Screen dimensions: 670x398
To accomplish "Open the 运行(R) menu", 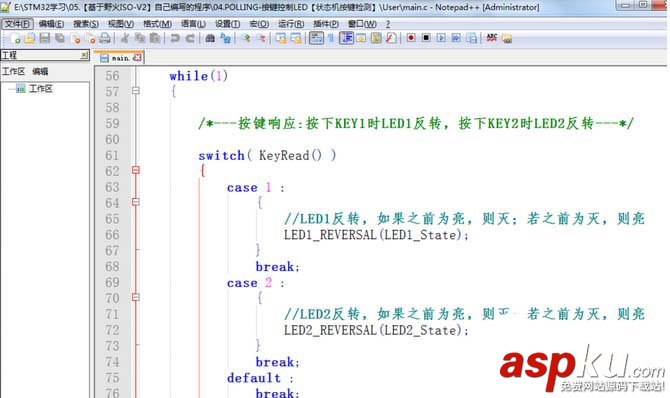I will pos(291,24).
